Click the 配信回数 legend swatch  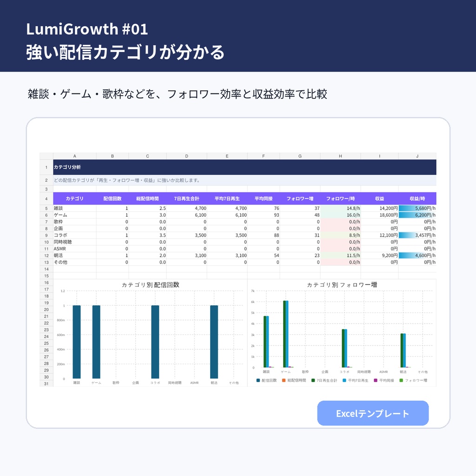pyautogui.click(x=258, y=380)
